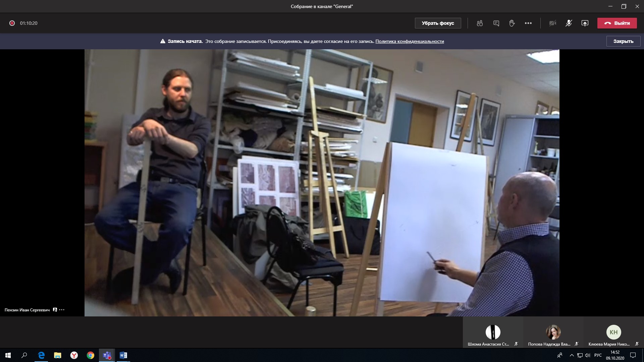Toggle РУС keyboard language indicator
This screenshot has width=644, height=362.
pos(598,355)
